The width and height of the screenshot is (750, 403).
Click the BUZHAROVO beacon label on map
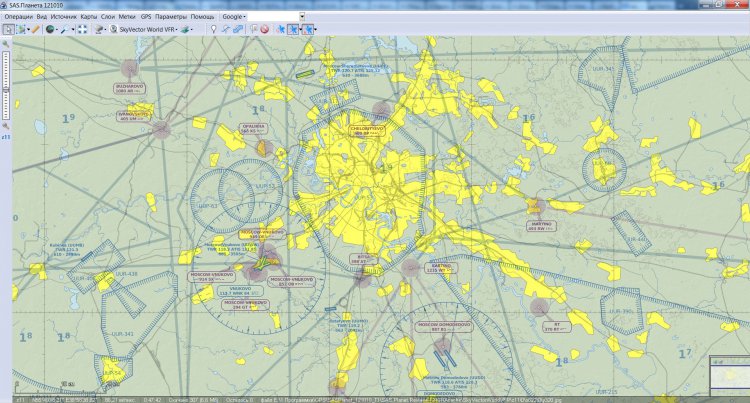(x=130, y=88)
